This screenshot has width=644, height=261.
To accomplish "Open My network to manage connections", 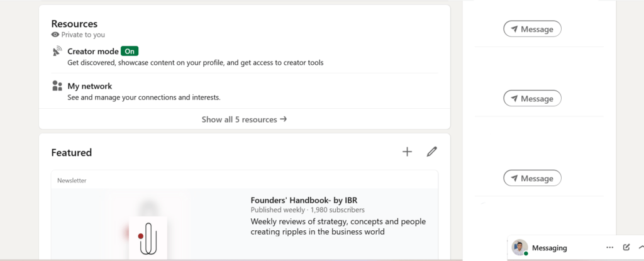I will point(89,86).
